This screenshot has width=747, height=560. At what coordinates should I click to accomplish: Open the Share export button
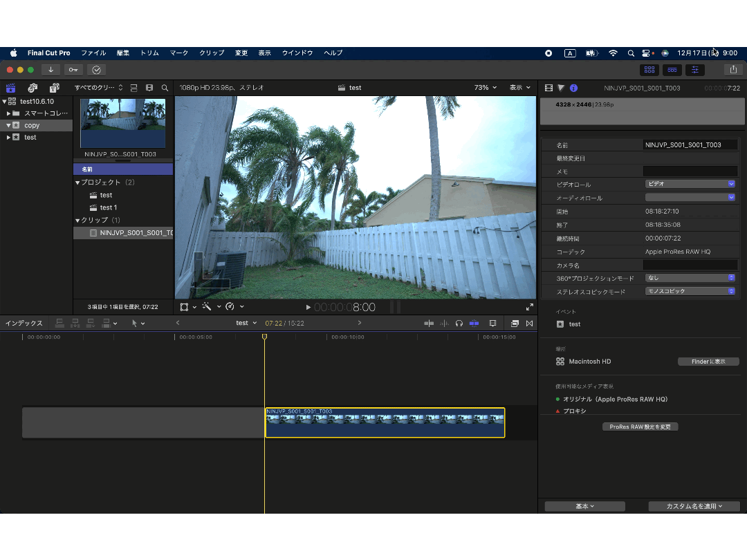click(732, 70)
